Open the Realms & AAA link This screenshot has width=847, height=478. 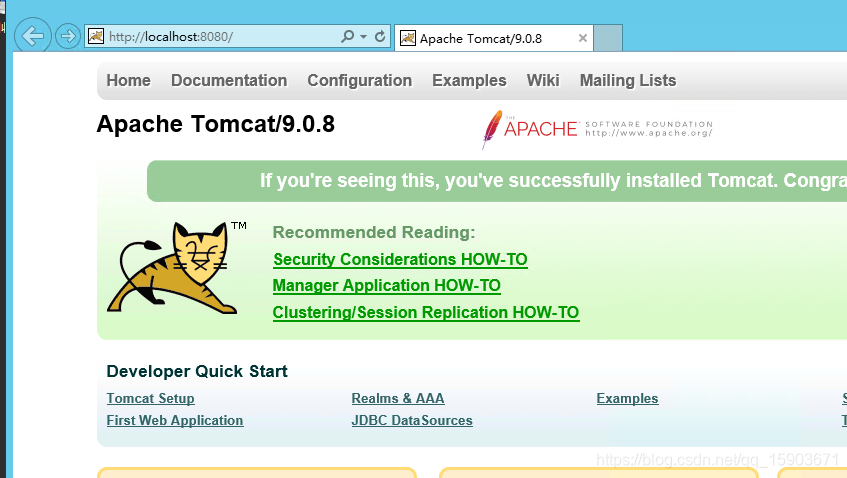pos(398,399)
